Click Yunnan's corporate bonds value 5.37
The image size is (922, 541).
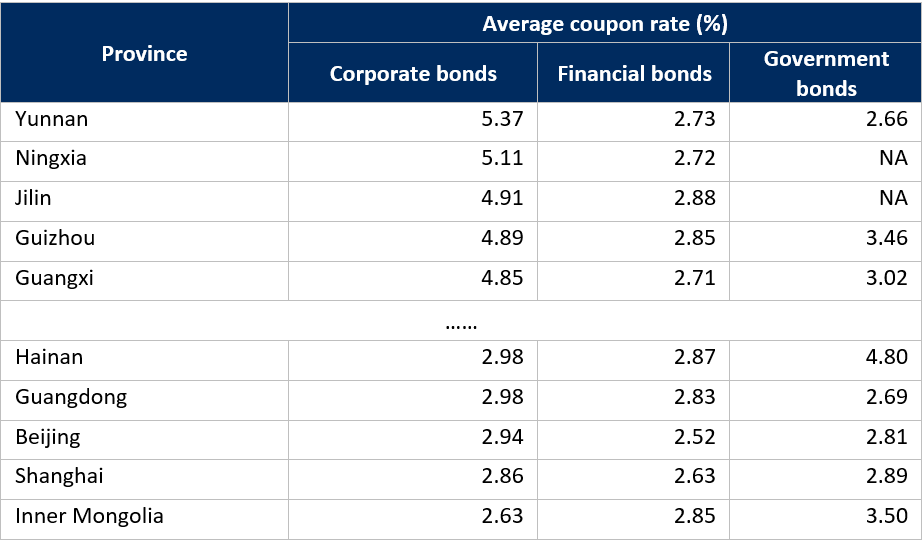pyautogui.click(x=502, y=119)
